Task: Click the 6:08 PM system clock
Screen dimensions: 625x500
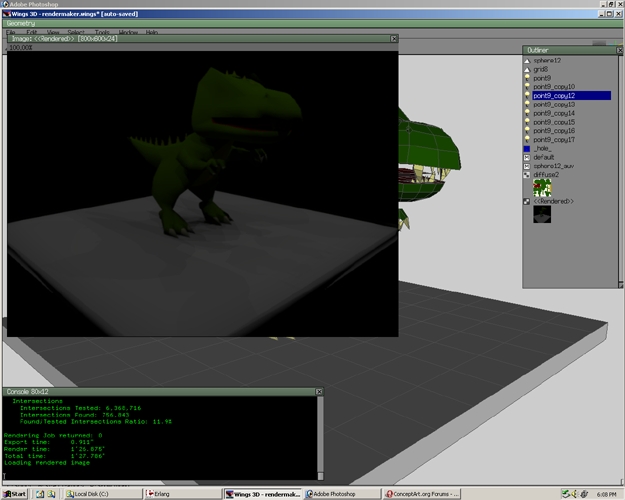Action: (607, 494)
